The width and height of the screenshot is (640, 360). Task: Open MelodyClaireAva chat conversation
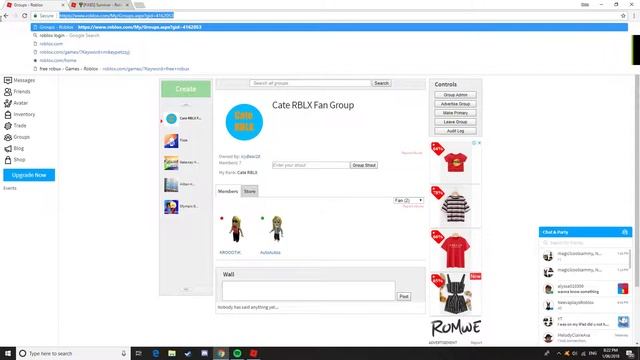585,338
